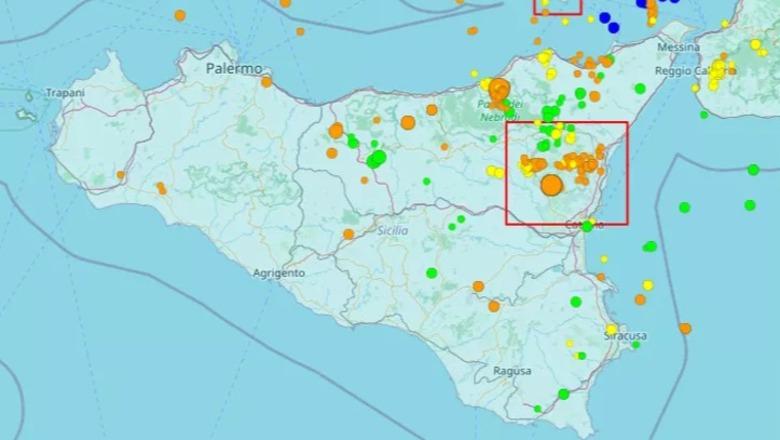
Task: Select the Ragusa city label
Action: click(x=512, y=371)
